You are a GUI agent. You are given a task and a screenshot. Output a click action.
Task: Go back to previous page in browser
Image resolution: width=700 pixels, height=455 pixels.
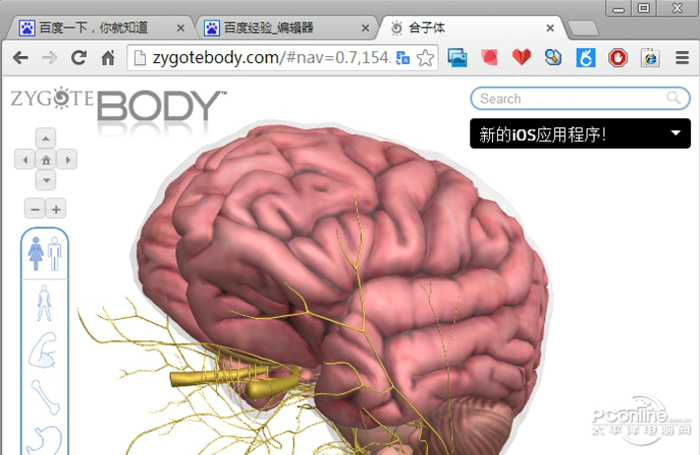[21, 58]
